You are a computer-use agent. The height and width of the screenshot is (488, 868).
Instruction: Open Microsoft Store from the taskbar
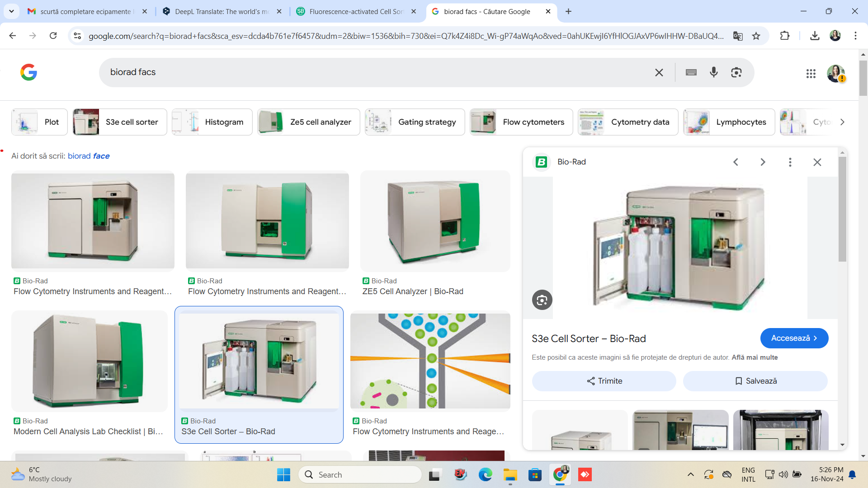coord(535,474)
